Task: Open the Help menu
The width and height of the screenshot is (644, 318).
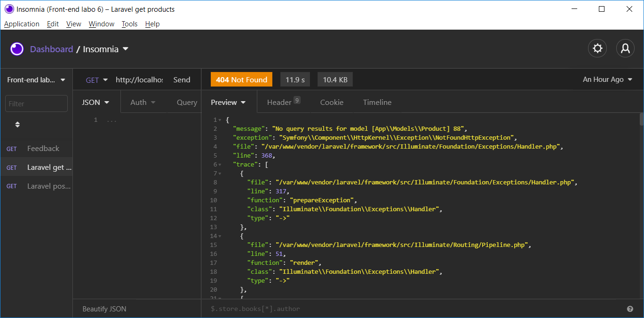Action: tap(152, 24)
